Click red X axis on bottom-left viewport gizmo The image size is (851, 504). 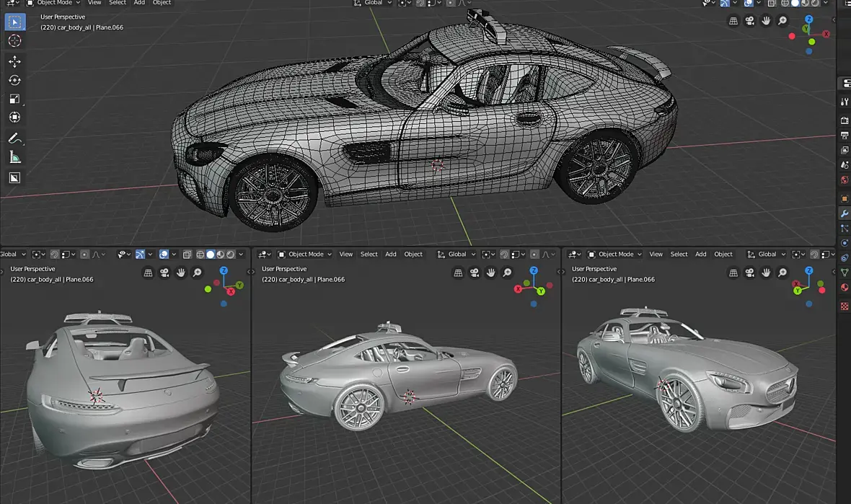[231, 291]
